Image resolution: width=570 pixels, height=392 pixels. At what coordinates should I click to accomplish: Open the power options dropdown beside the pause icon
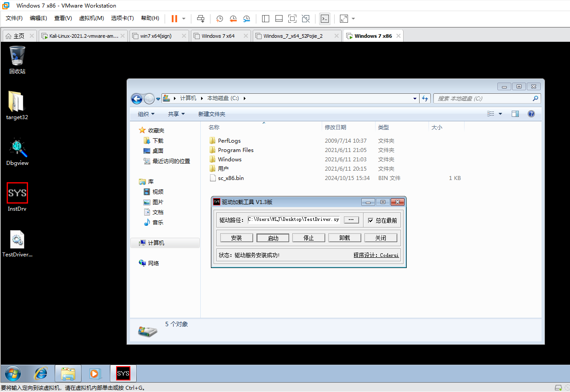click(x=184, y=19)
